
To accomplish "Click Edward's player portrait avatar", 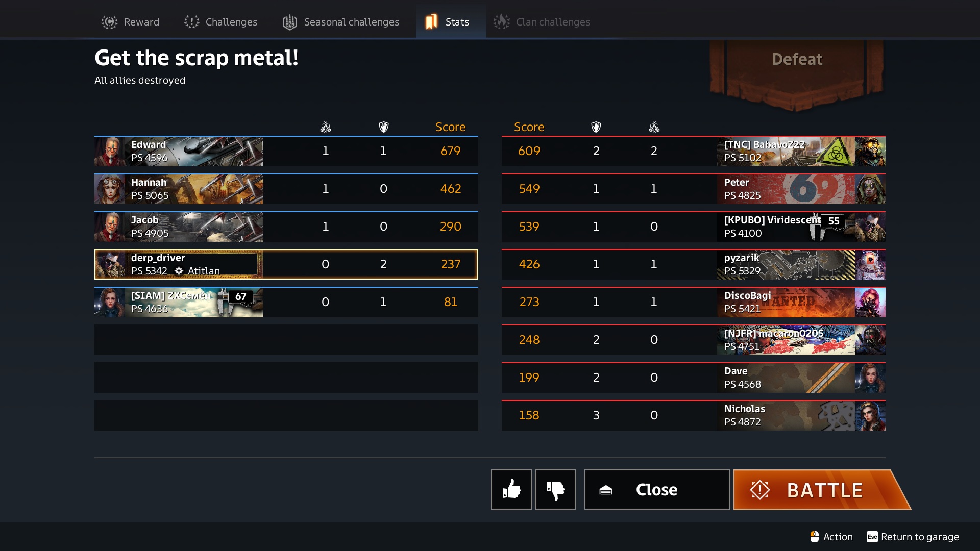I will (110, 152).
